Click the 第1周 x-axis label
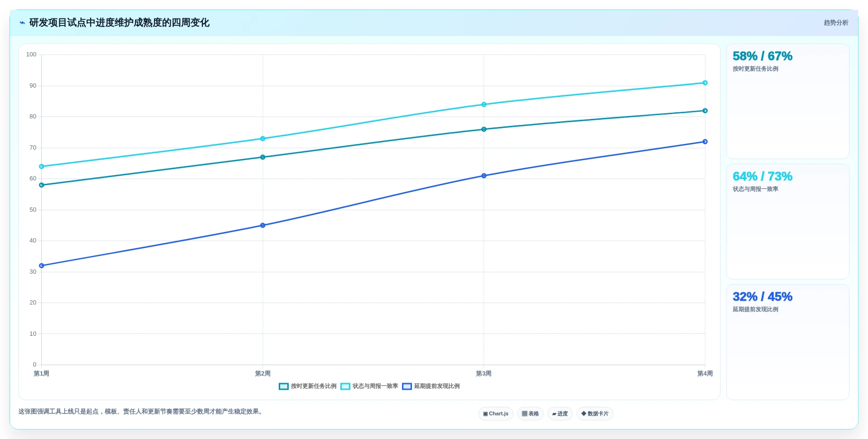Viewport: 868px width, 439px height. coord(42,374)
